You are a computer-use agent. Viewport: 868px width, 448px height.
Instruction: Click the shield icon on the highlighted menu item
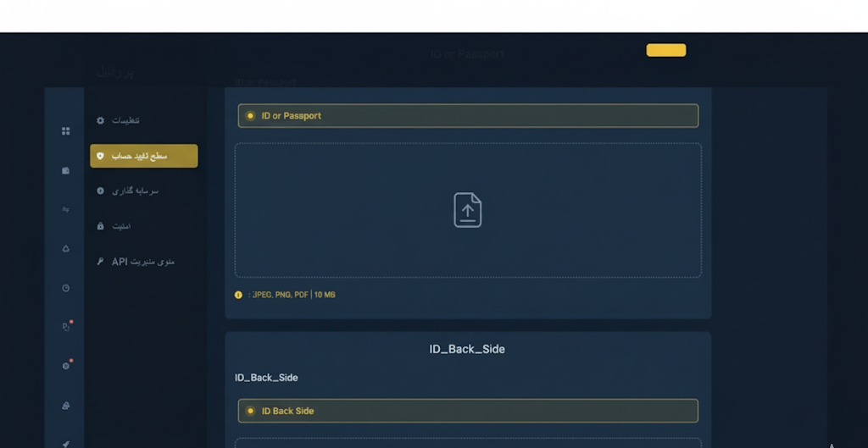(100, 156)
